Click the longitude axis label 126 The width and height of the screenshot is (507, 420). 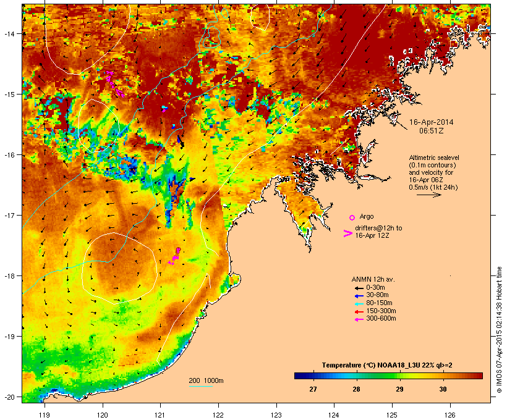tap(450, 415)
